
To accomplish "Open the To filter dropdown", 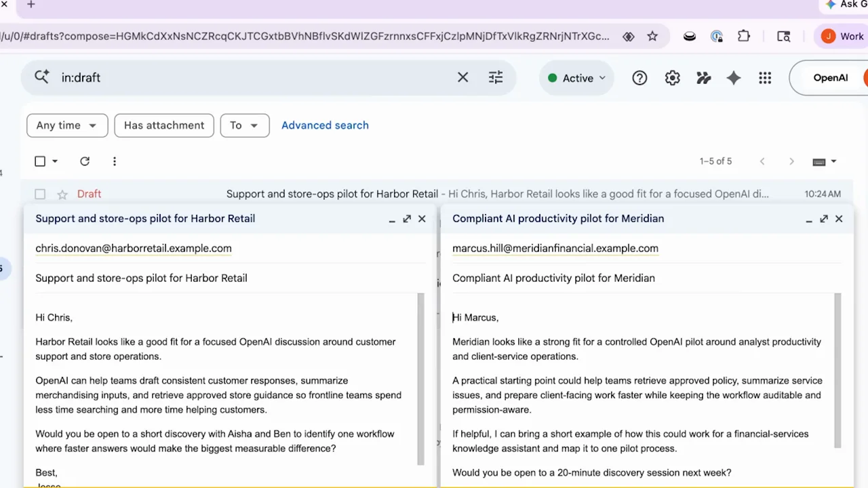I will [245, 125].
